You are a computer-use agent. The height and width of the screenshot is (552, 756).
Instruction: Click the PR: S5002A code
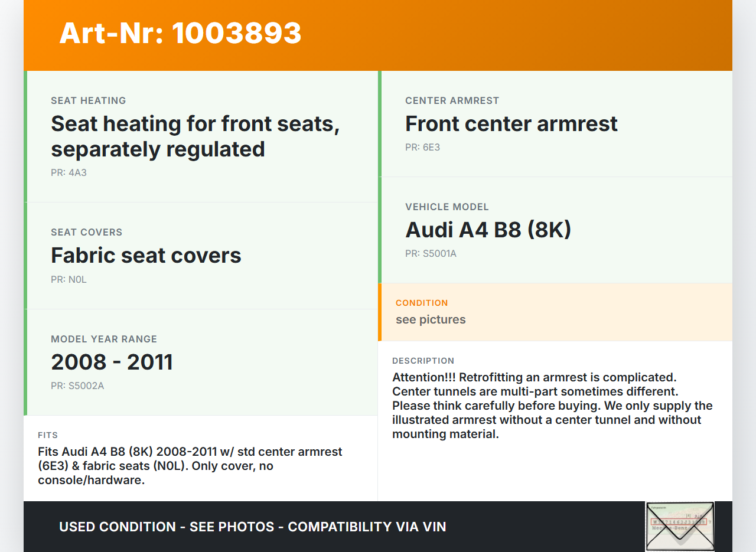coord(77,386)
